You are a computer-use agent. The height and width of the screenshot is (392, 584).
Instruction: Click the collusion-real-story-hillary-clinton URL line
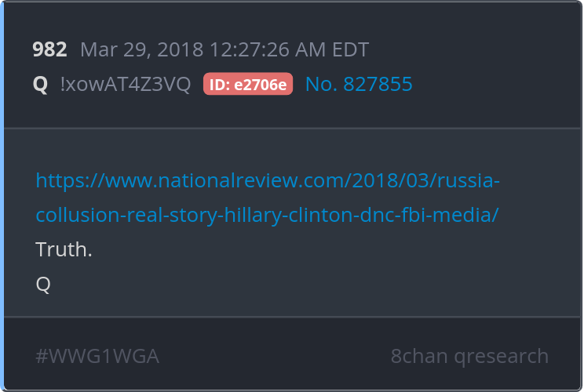tap(267, 215)
